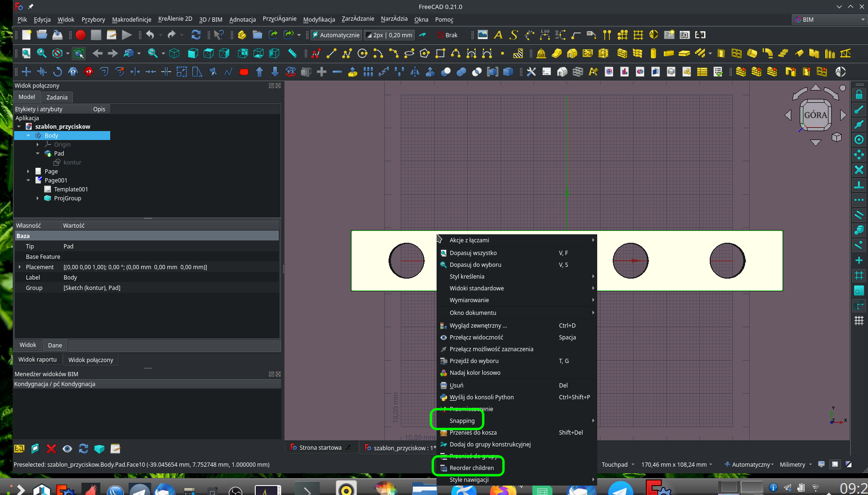Toggle the Automatycznie working plane button
This screenshot has width=868, height=495.
click(335, 34)
